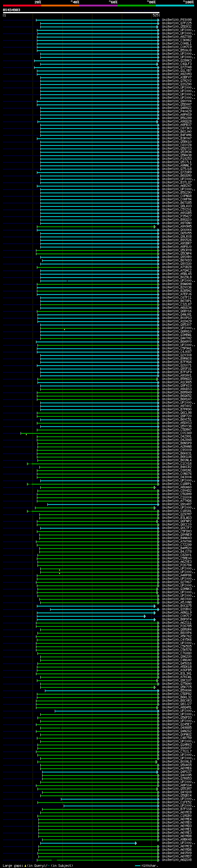The height and width of the screenshot is (868, 197).
Task: Click the green ~80% identity legend segment
Action: (x=137, y=6)
